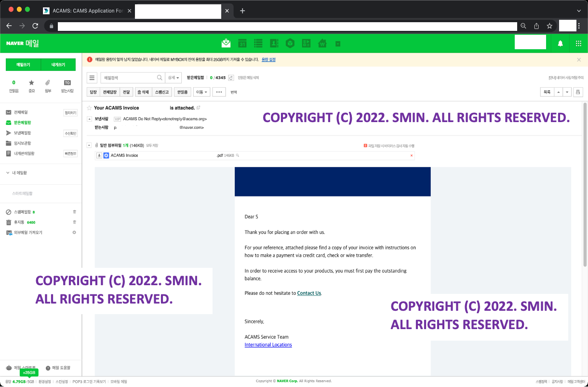Open the Calendar icon in header

(x=242, y=43)
